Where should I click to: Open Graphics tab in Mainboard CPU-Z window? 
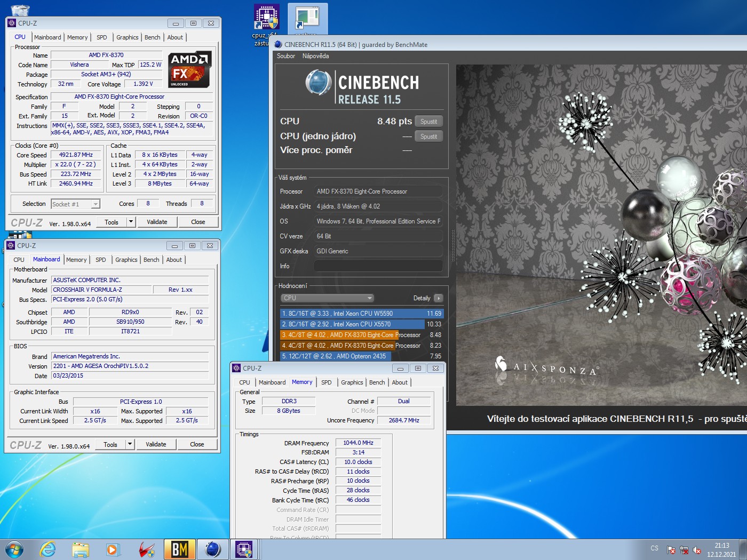(x=126, y=260)
